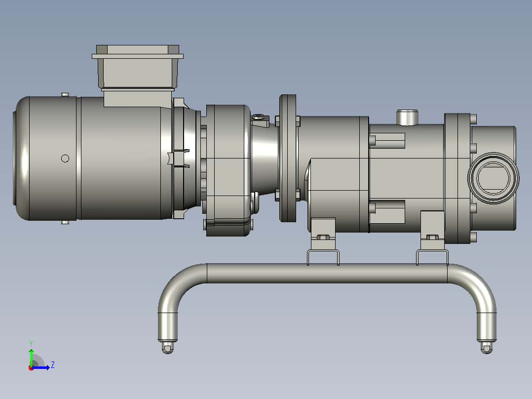Click the small circle on motor housing
532x399 pixels.
point(65,158)
